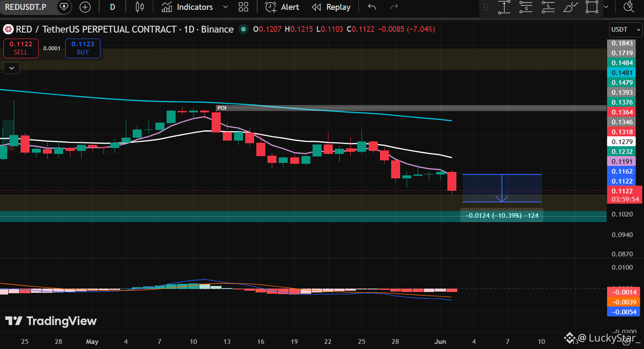Viewport: 644px width, 349px height.
Task: Select the Short Position drawing tool
Action: tap(526, 7)
